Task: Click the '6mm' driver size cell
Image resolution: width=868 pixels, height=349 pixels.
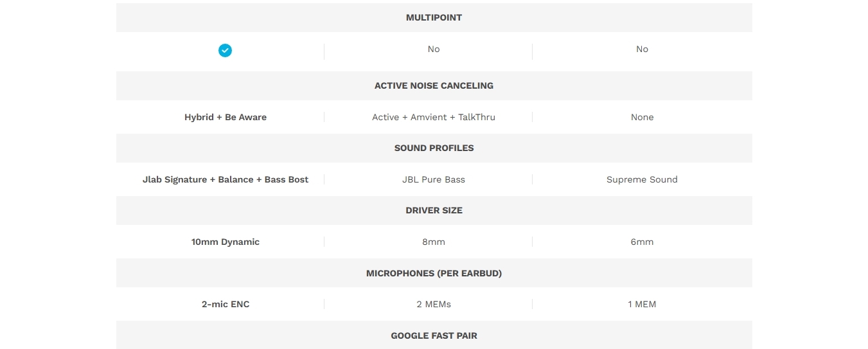Action: point(642,242)
